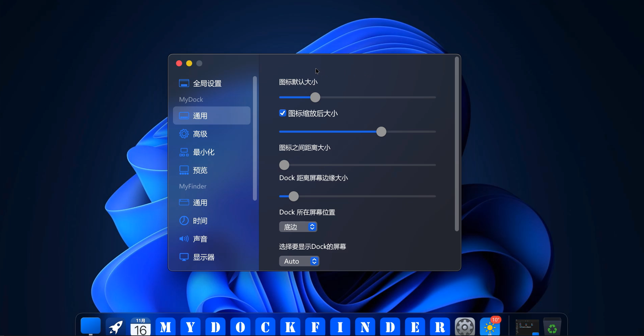Minimize the settings window with yellow button
644x336 pixels.
point(189,63)
